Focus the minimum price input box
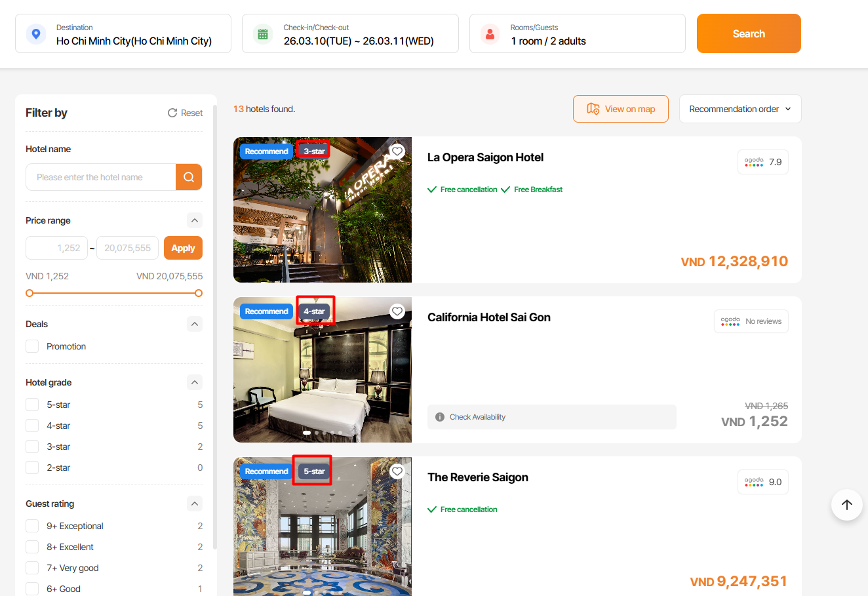The height and width of the screenshot is (596, 868). (x=56, y=248)
